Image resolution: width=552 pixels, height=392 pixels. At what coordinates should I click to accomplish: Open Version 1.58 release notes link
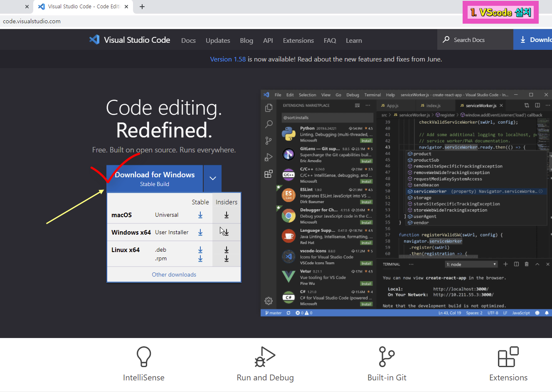pyautogui.click(x=228, y=59)
